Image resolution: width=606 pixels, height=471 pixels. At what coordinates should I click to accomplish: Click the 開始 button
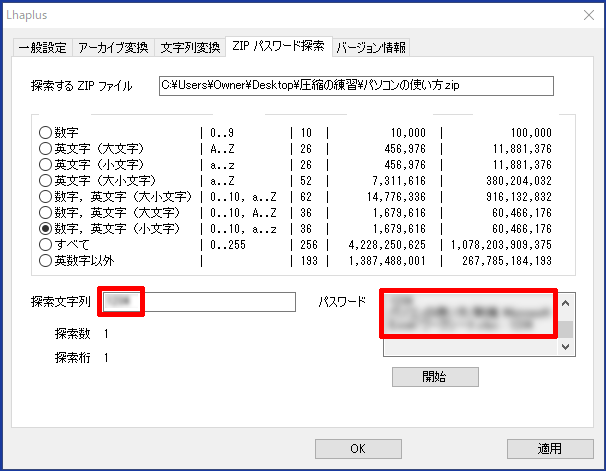(x=435, y=377)
